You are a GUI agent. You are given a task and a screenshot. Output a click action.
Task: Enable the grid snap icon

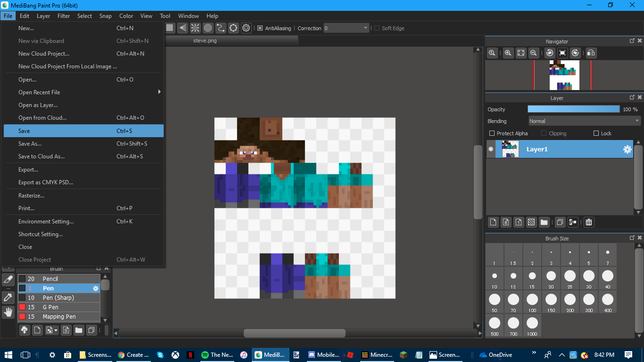(170, 28)
